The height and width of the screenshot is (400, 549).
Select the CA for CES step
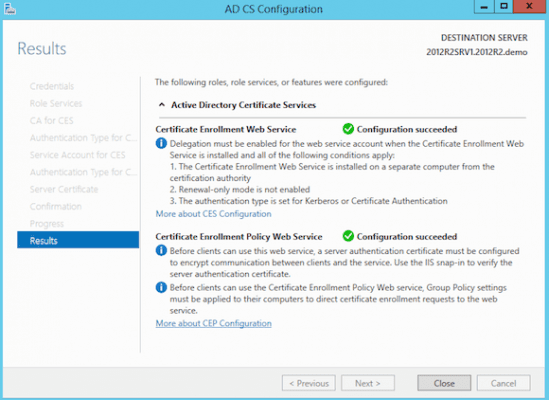pos(51,120)
